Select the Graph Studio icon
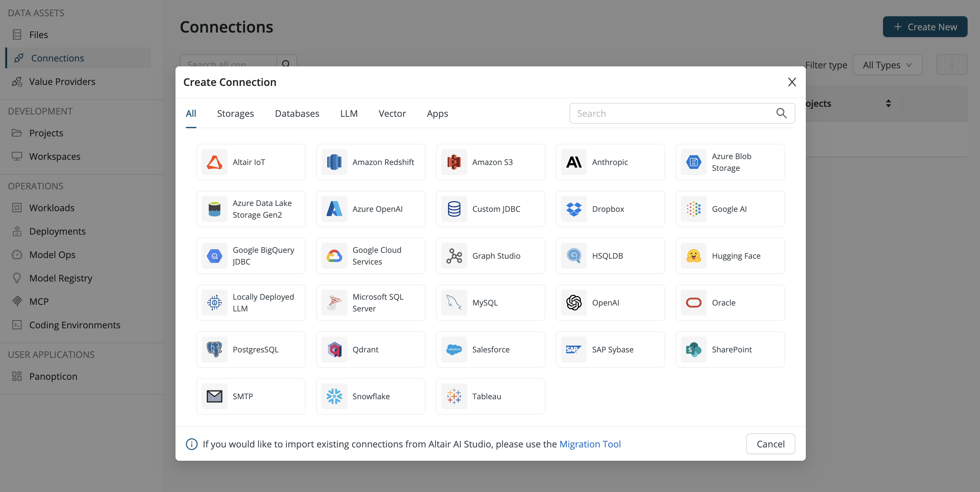Image resolution: width=980 pixels, height=492 pixels. click(x=454, y=255)
